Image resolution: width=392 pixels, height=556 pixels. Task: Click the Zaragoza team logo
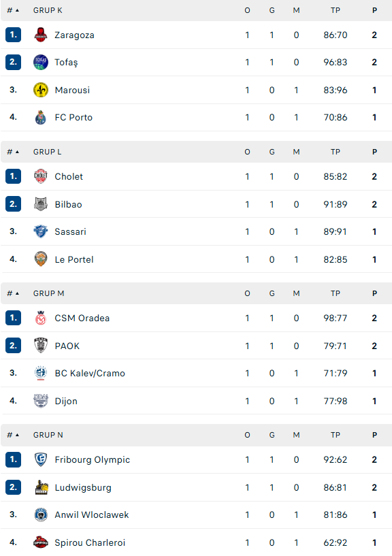(41, 35)
